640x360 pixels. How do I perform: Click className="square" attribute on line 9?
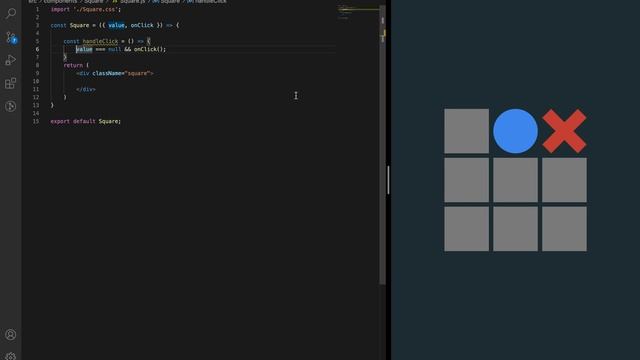coord(122,73)
